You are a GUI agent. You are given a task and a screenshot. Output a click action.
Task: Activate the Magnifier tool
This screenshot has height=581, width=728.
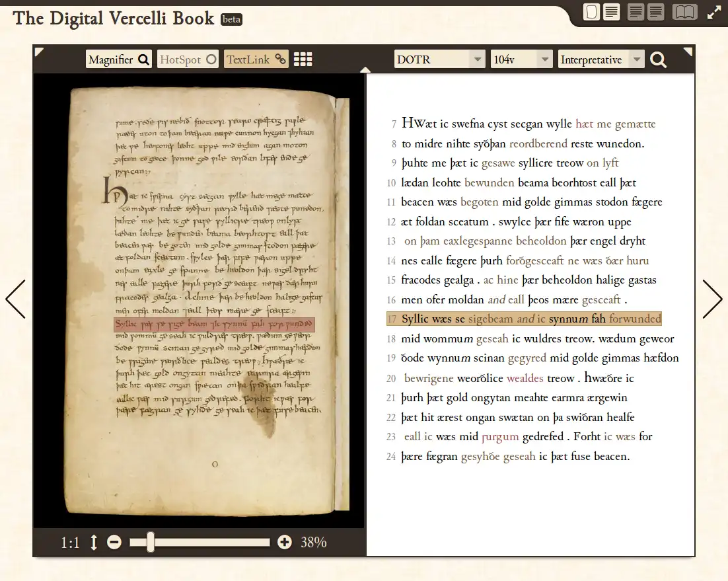point(118,59)
